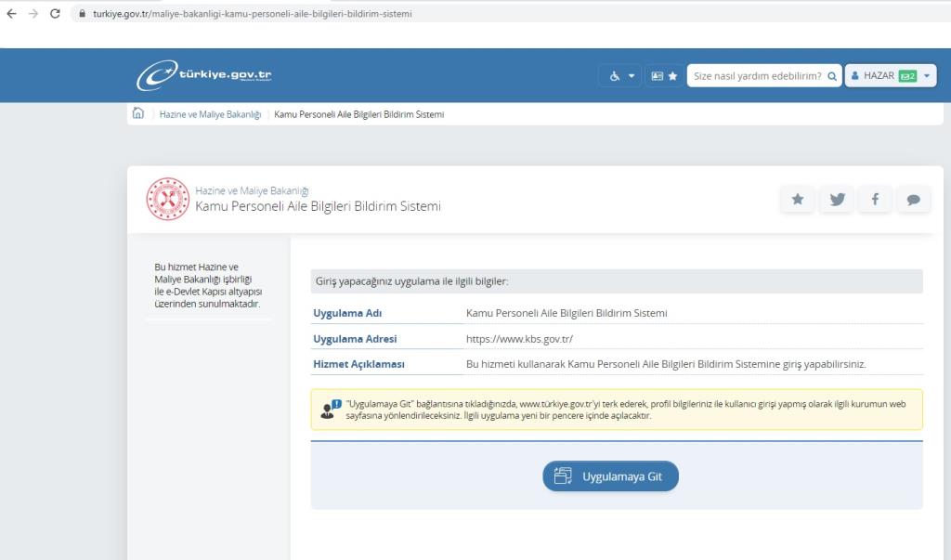Click the browser back arrow
The height and width of the screenshot is (560, 951).
coord(11,13)
